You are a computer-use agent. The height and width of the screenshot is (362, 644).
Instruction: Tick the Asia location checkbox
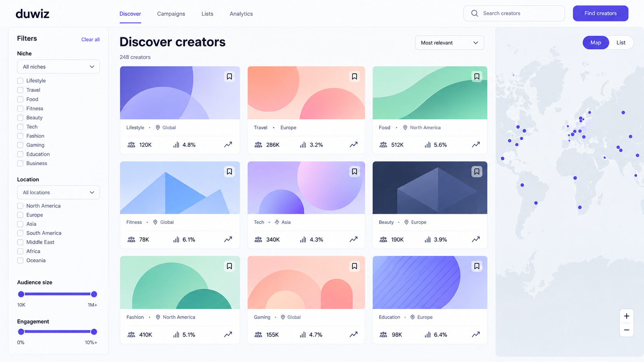point(20,224)
